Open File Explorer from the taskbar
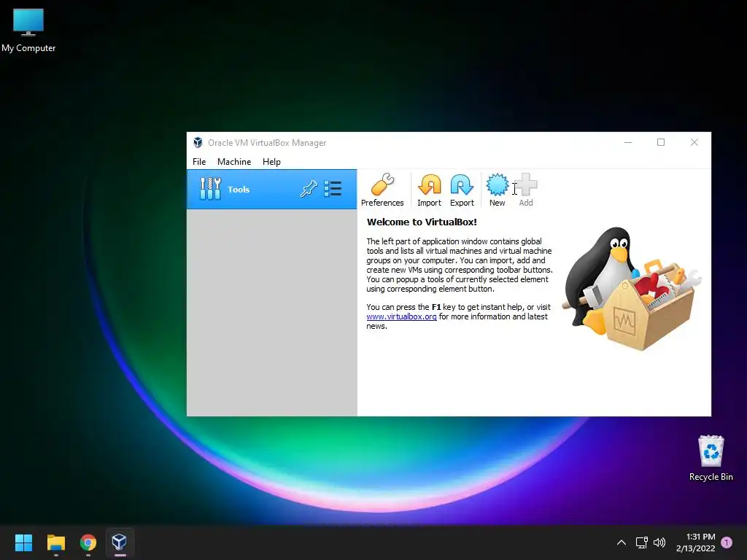 coord(55,542)
